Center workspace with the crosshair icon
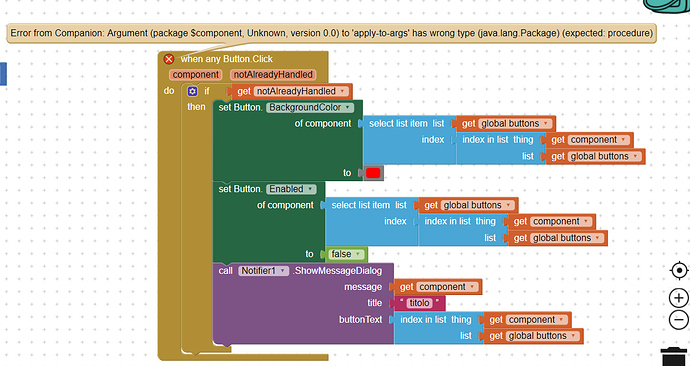 click(679, 270)
